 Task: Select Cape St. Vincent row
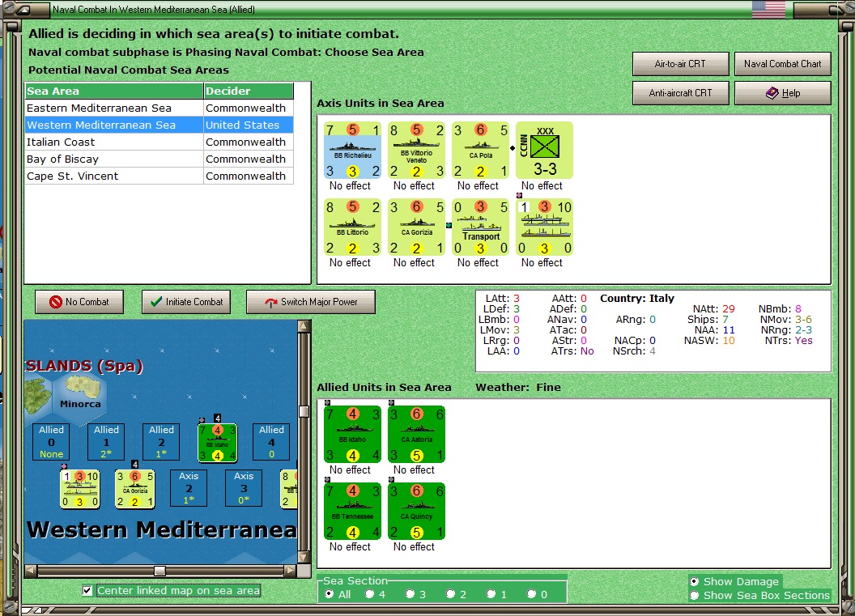(160, 176)
